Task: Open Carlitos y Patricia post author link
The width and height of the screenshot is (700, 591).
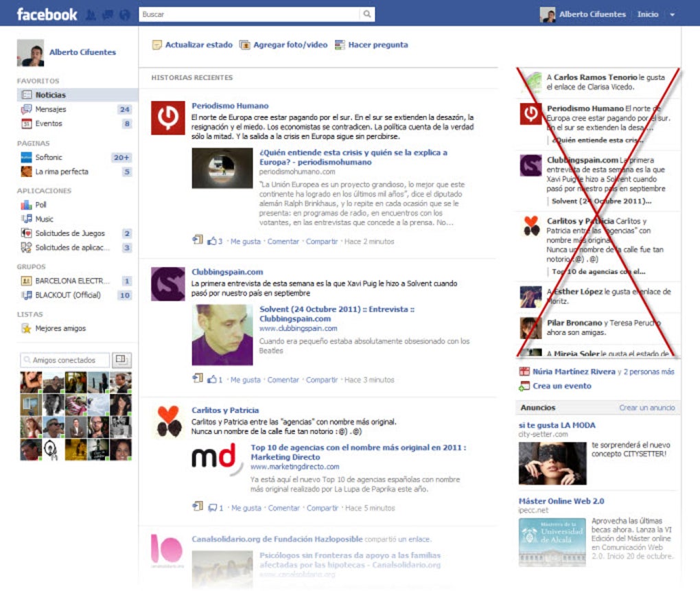Action: pos(225,410)
